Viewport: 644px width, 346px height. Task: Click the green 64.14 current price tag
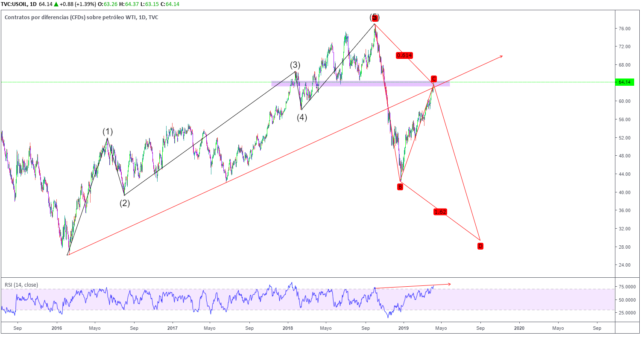pyautogui.click(x=624, y=82)
